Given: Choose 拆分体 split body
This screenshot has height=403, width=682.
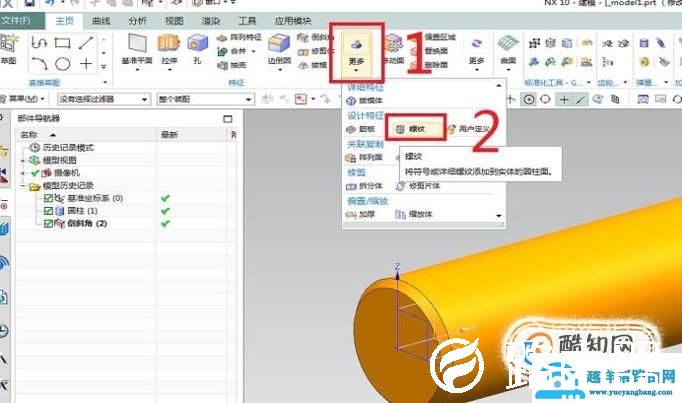Looking at the screenshot, I should (364, 186).
